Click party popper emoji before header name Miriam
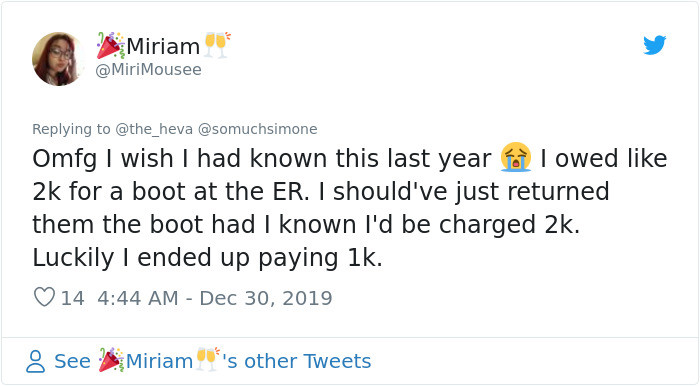The height and width of the screenshot is (386, 700). (x=110, y=46)
